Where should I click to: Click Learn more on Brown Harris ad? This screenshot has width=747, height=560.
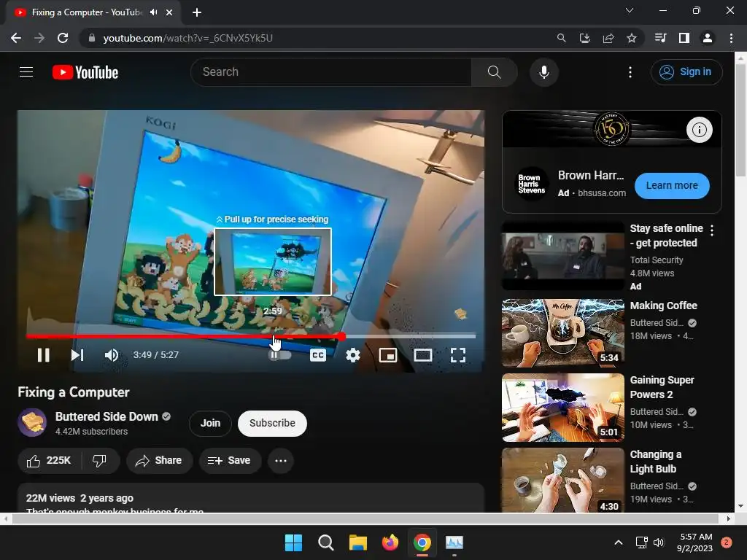[x=672, y=186]
